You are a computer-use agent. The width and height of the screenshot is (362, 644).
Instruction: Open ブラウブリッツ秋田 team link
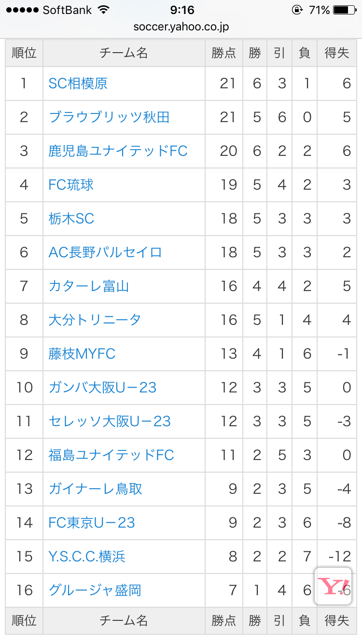click(109, 117)
